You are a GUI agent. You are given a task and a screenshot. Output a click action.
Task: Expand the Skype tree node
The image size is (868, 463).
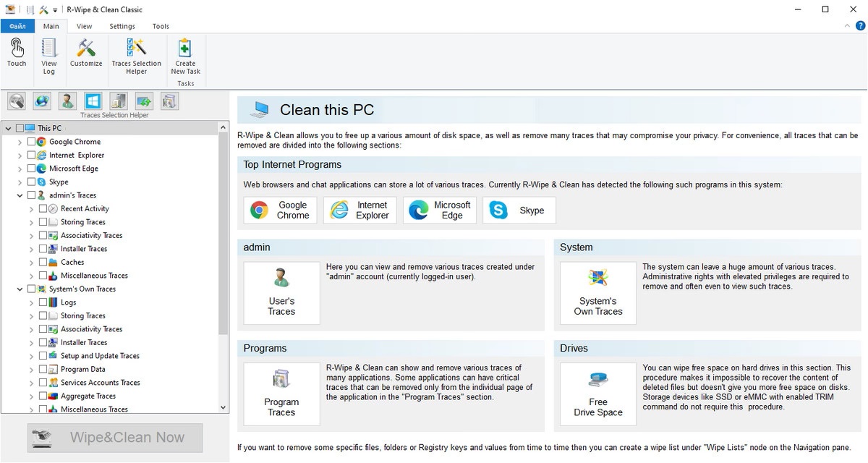point(20,182)
